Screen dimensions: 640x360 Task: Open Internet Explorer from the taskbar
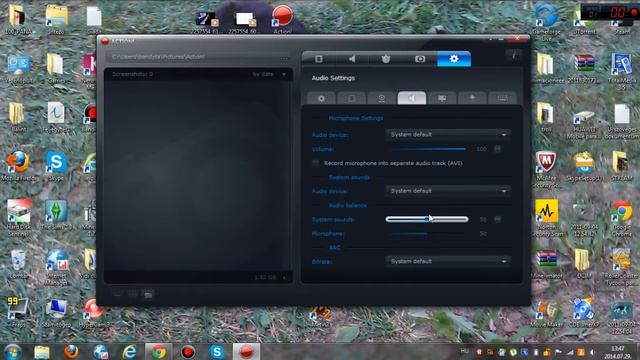[x=129, y=351]
